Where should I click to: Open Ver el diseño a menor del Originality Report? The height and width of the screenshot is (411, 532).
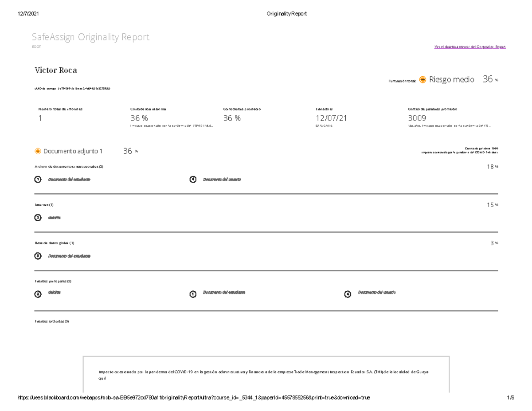pyautogui.click(x=470, y=47)
